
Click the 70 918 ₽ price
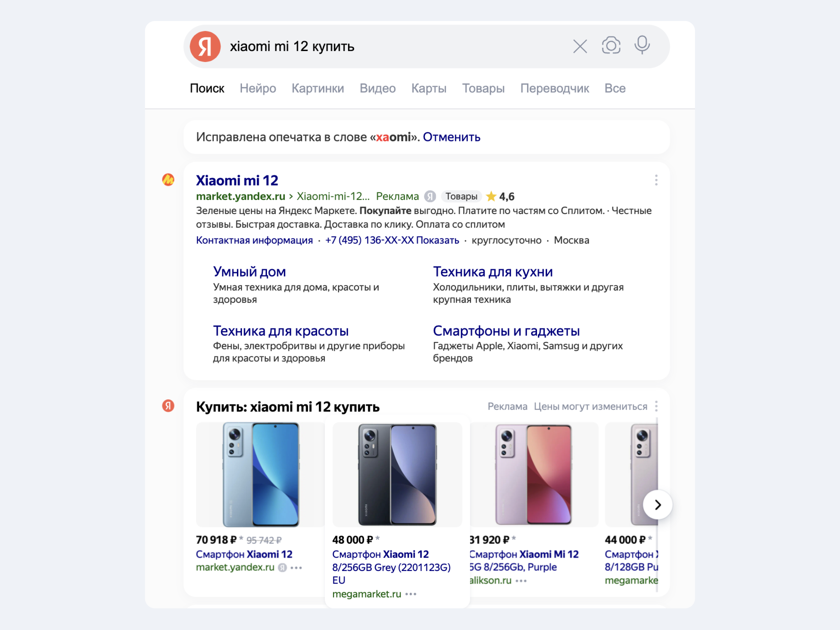tap(216, 540)
